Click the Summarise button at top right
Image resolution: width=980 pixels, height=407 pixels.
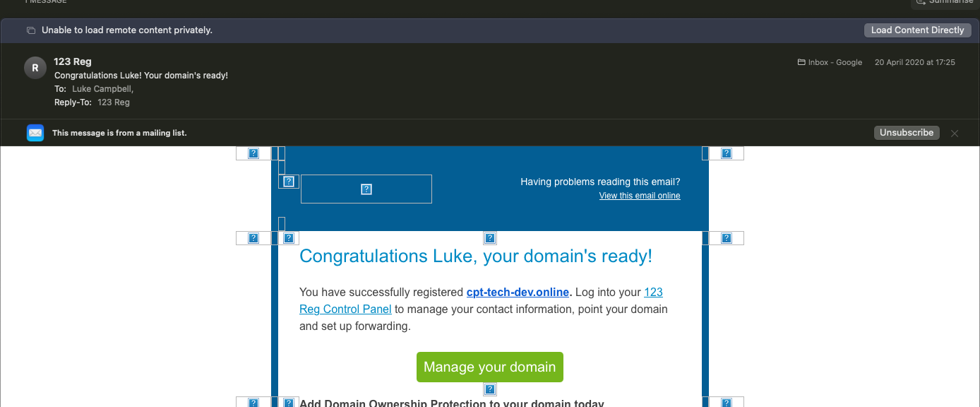coord(945,2)
